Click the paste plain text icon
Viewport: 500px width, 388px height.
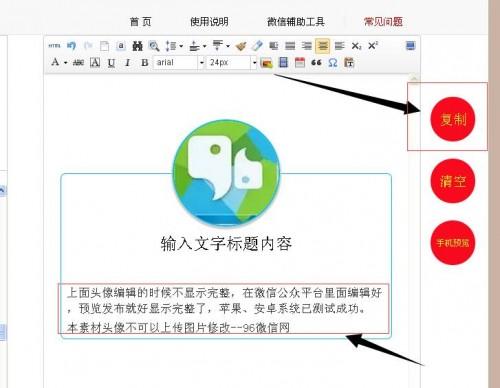(x=349, y=62)
